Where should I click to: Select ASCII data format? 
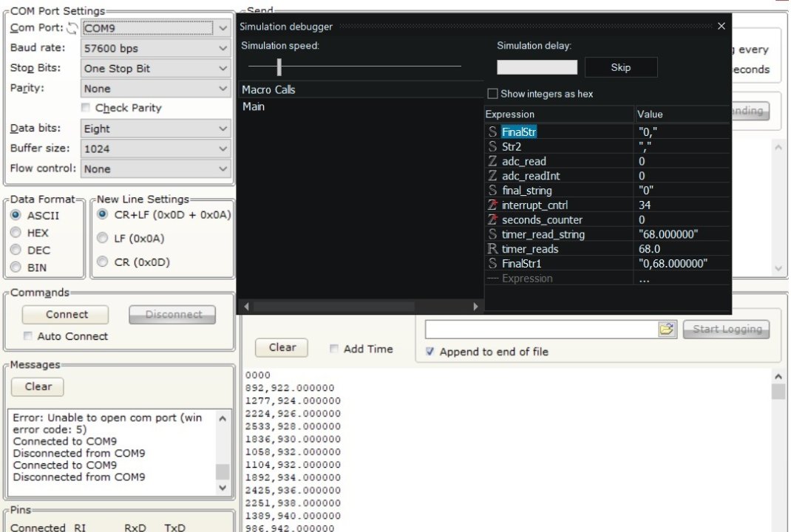click(16, 215)
